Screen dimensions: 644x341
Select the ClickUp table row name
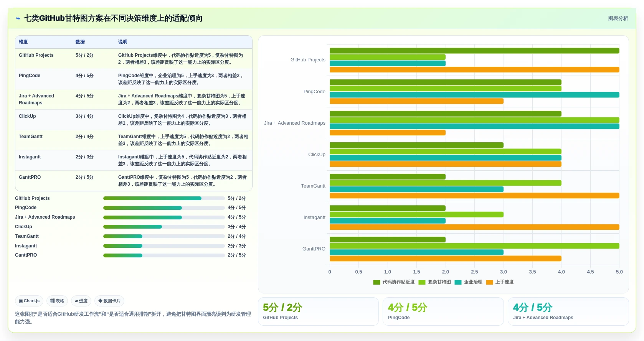click(27, 116)
